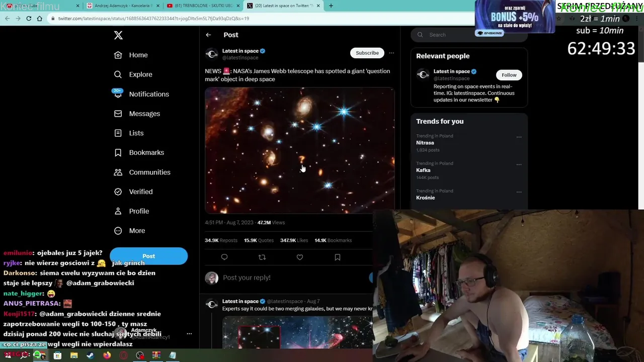644x362 pixels.
Task: Open options for the Krośnie trend
Action: pos(519,192)
